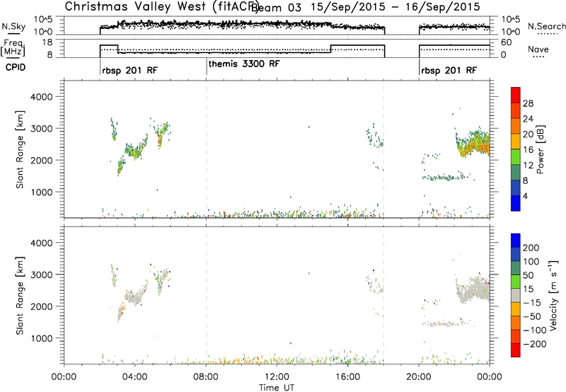This screenshot has width=566, height=392.
Task: Click the gray velocity cluster near 04:00 and 2200 km
Action: [137, 296]
